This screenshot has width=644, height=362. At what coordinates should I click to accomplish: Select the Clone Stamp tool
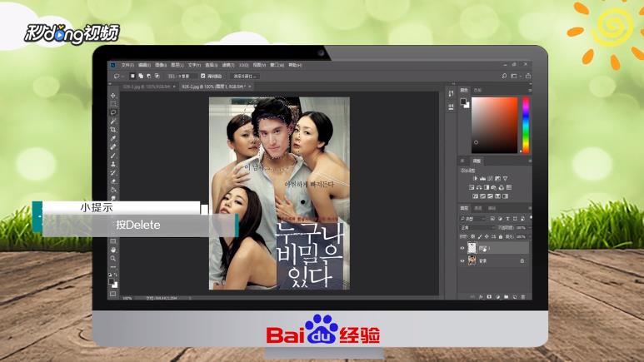click(113, 164)
